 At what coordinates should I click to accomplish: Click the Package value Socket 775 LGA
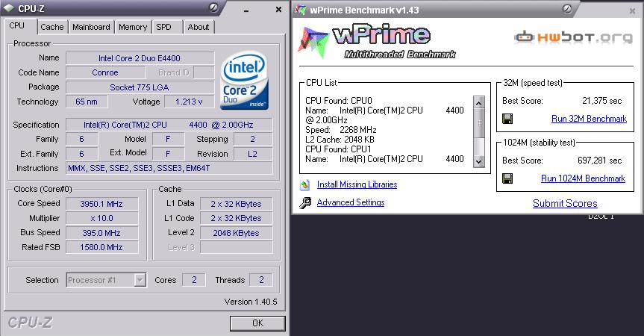(140, 87)
